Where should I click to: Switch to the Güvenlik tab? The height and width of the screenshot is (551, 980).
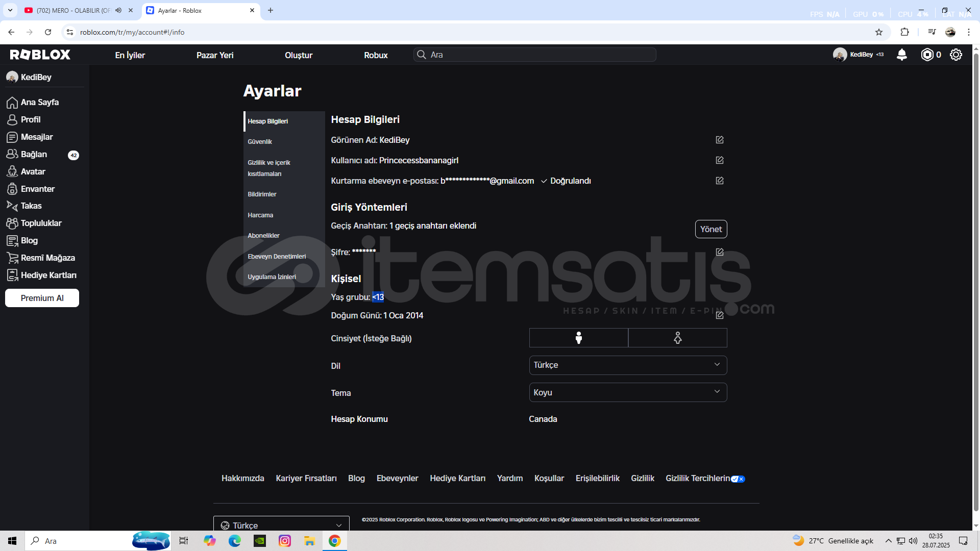coord(284,142)
